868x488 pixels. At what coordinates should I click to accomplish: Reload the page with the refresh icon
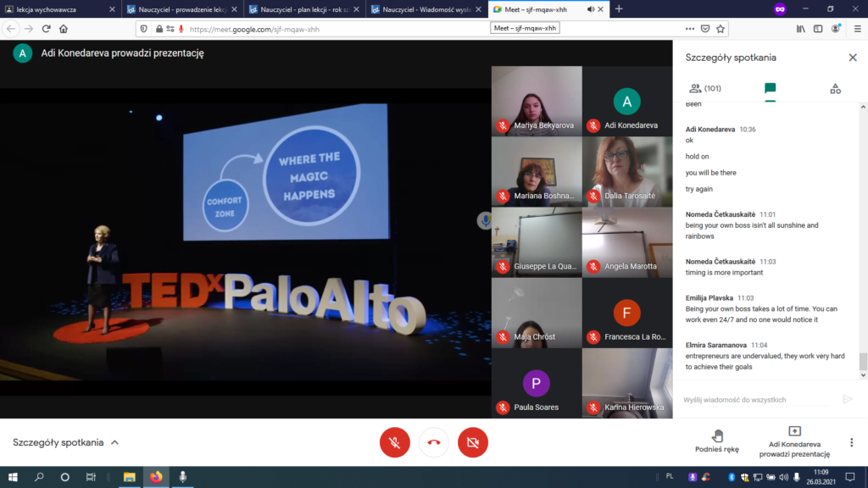coord(46,28)
